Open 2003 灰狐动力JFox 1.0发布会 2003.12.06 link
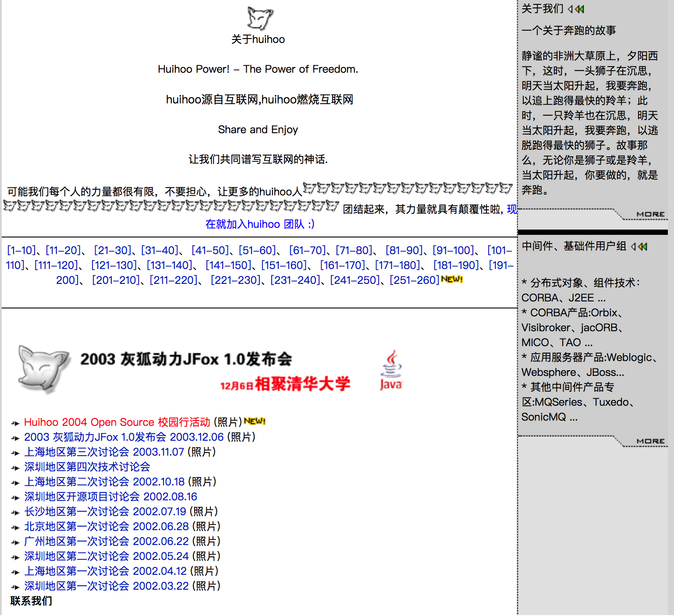674x616 pixels. coord(124,437)
